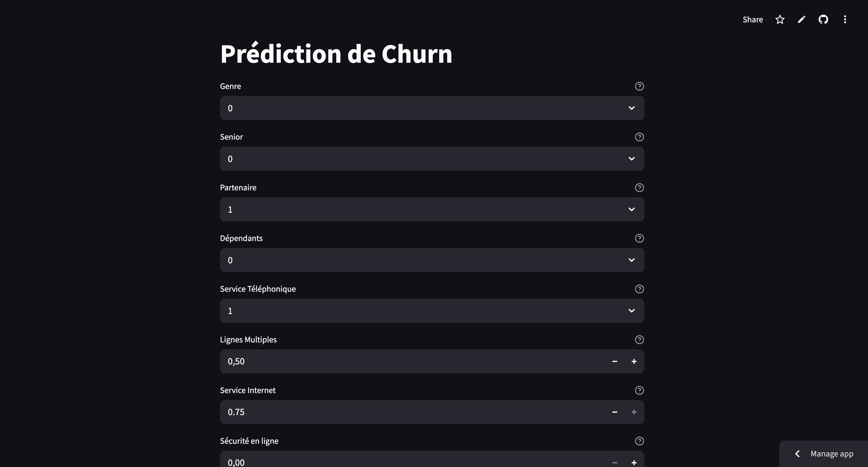This screenshot has width=868, height=467.
Task: Open the Service Téléphonique dropdown
Action: coord(432,311)
